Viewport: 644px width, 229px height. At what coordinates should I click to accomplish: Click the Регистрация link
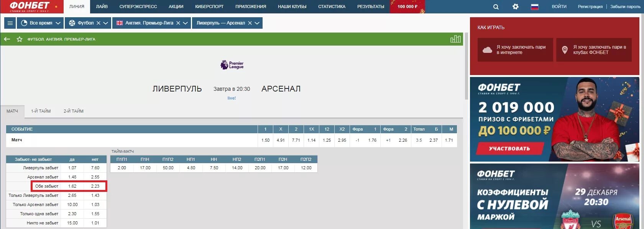pos(590,7)
